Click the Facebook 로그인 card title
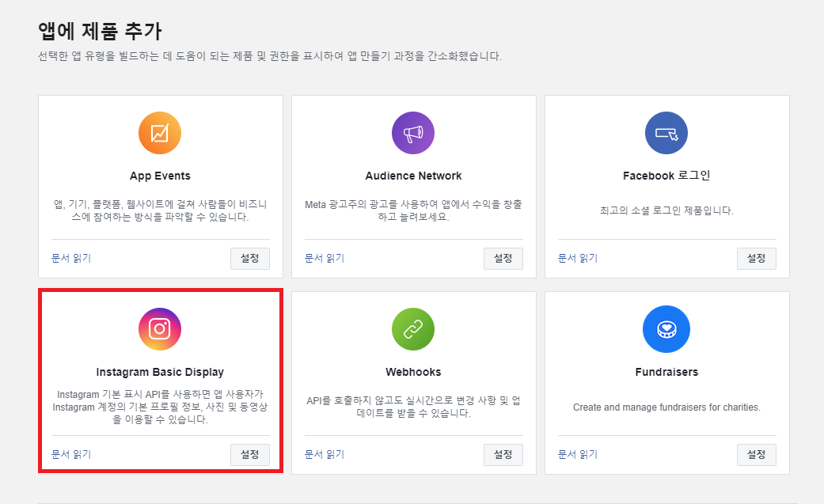 (x=666, y=176)
